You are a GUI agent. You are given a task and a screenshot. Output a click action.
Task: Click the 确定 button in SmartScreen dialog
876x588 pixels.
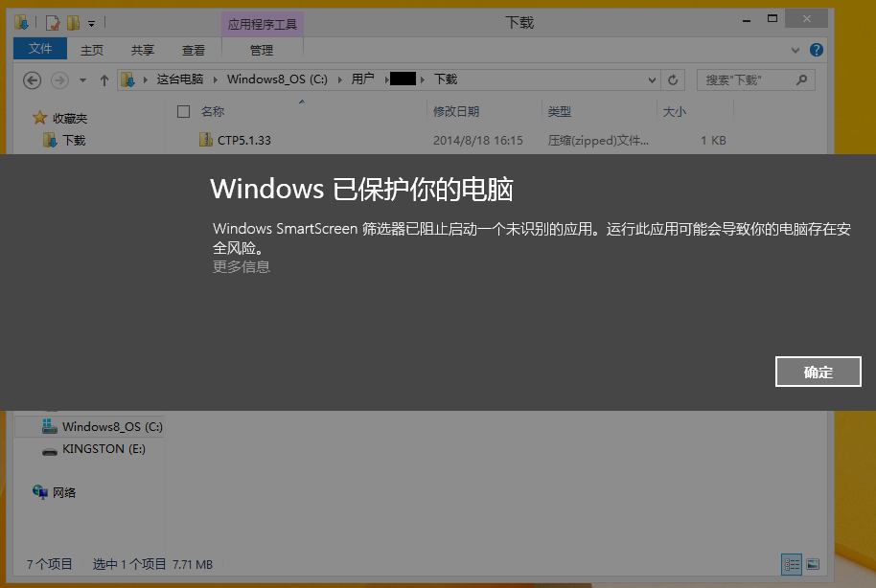[818, 372]
